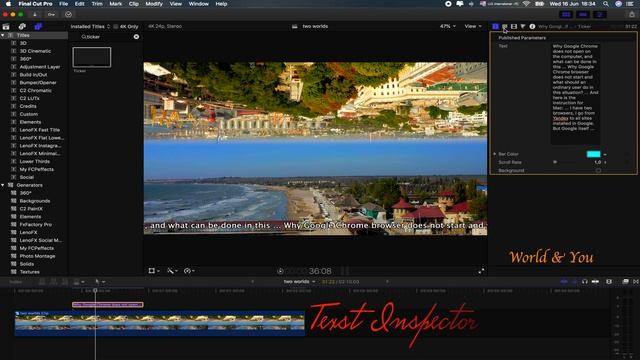Click the Background Tasks checkmark icon
This screenshot has height=360, width=640.
click(68, 14)
